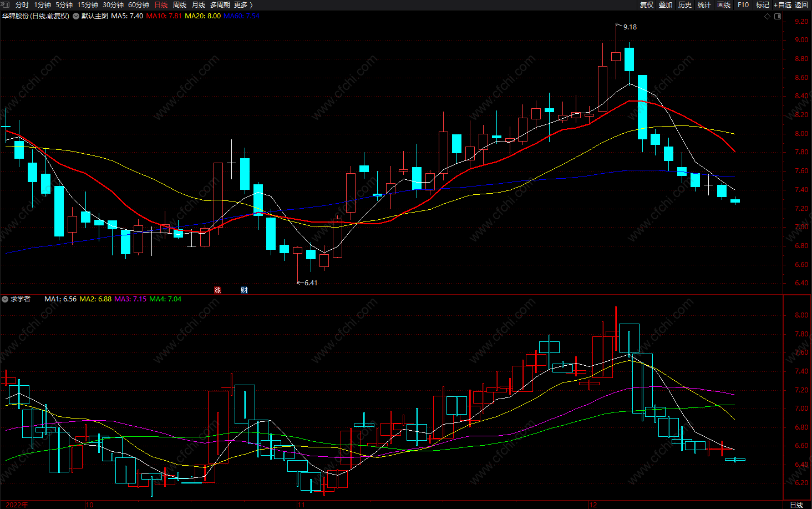Click the MA3: 7.15 sub-chart value
Image resolution: width=812 pixels, height=509 pixels.
130,299
